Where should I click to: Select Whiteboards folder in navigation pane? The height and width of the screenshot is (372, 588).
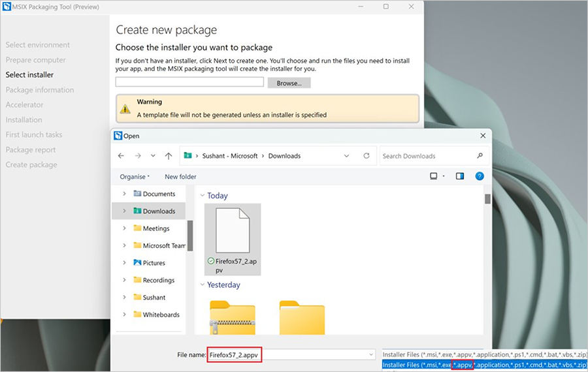click(x=156, y=315)
